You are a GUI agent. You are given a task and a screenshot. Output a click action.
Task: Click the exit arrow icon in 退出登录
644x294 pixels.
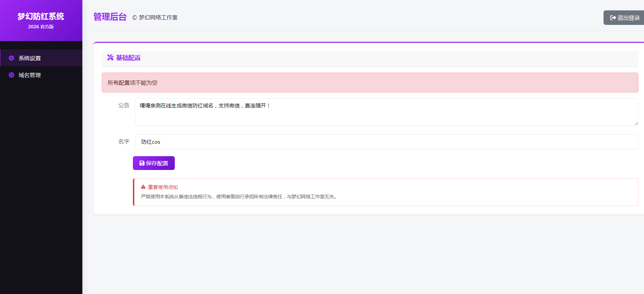613,18
